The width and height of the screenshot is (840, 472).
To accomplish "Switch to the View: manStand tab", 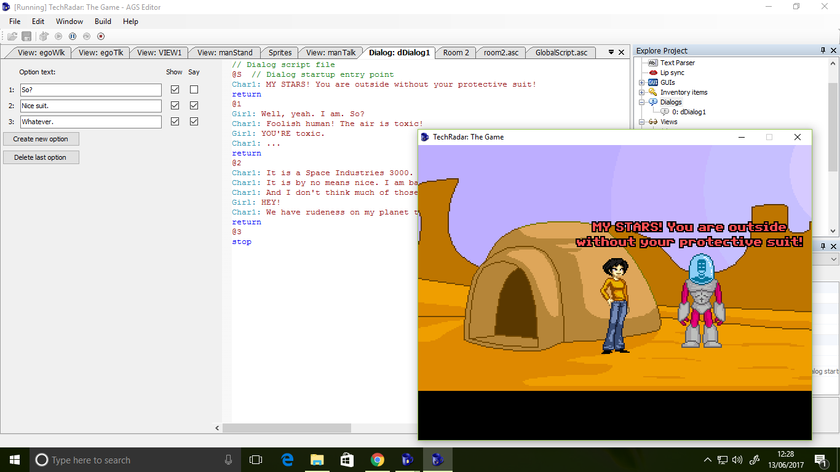I will pos(224,53).
